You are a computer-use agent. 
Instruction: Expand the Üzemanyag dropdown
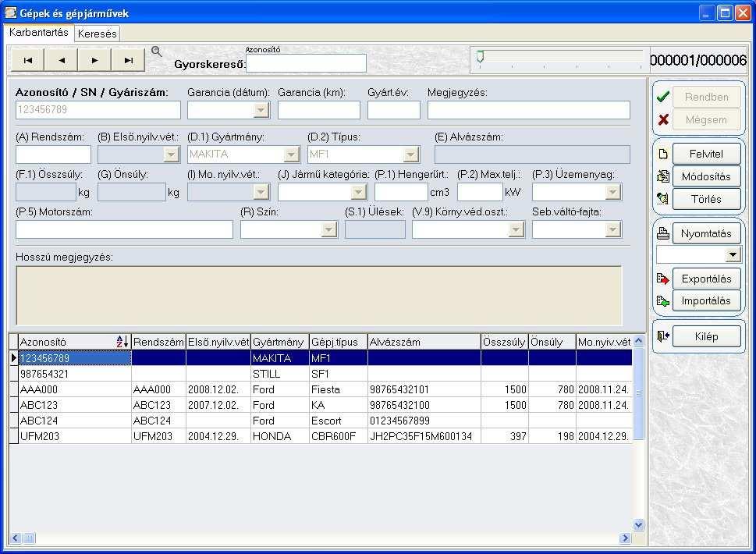pyautogui.click(x=612, y=192)
